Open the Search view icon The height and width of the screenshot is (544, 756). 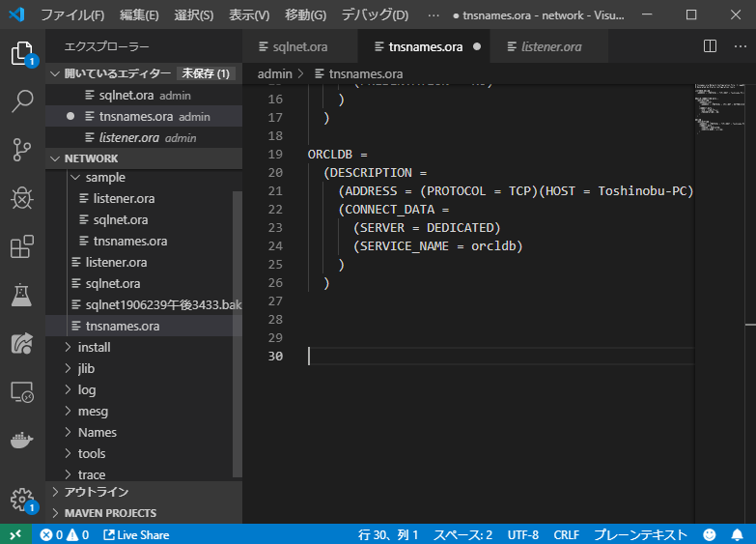pyautogui.click(x=22, y=101)
